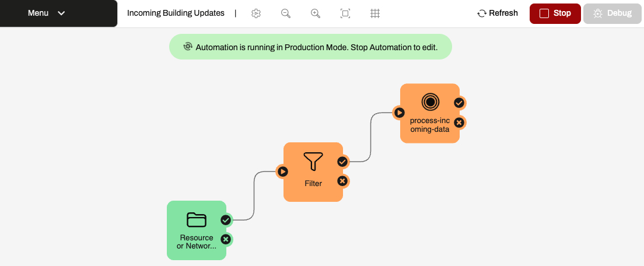Click the running automation status icon in banner
Screen dimensions: 644x266
point(188,47)
